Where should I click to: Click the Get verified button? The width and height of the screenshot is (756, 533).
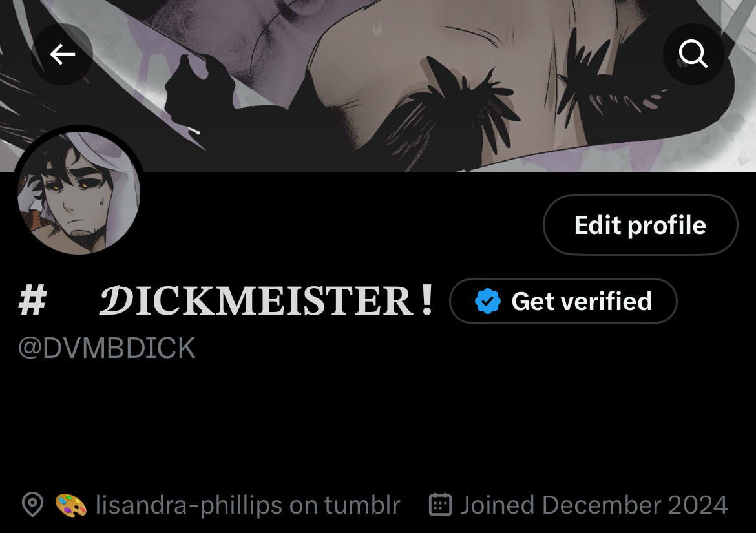[563, 301]
